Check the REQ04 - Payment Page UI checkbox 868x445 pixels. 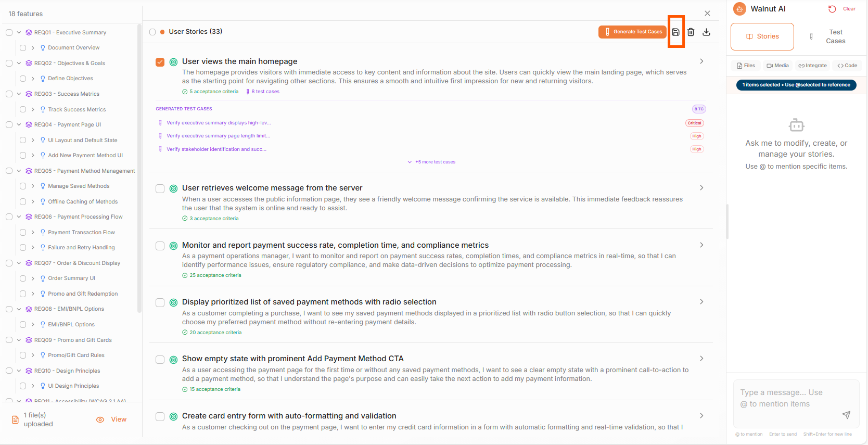click(x=9, y=125)
